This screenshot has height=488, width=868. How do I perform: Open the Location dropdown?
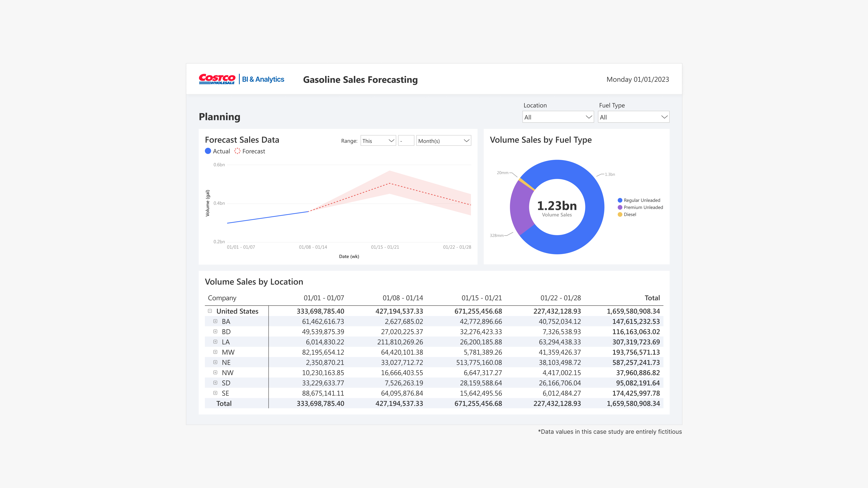tap(558, 117)
